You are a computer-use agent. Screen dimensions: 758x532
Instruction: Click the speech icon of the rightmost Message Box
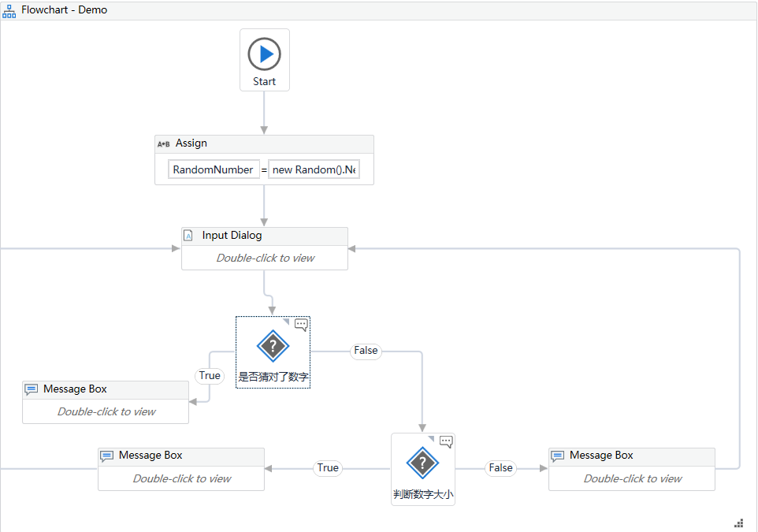tap(557, 456)
